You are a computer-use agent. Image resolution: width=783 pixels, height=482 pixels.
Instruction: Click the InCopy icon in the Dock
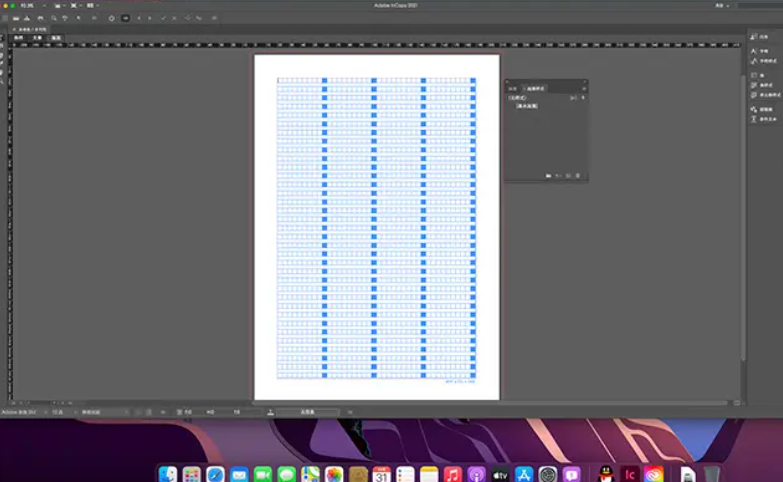coord(630,474)
